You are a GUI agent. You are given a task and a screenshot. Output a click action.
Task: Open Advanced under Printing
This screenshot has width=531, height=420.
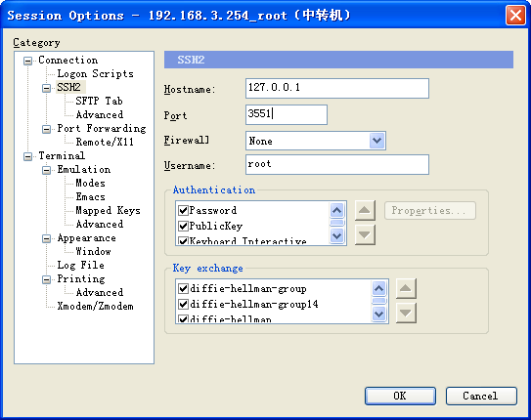point(100,292)
